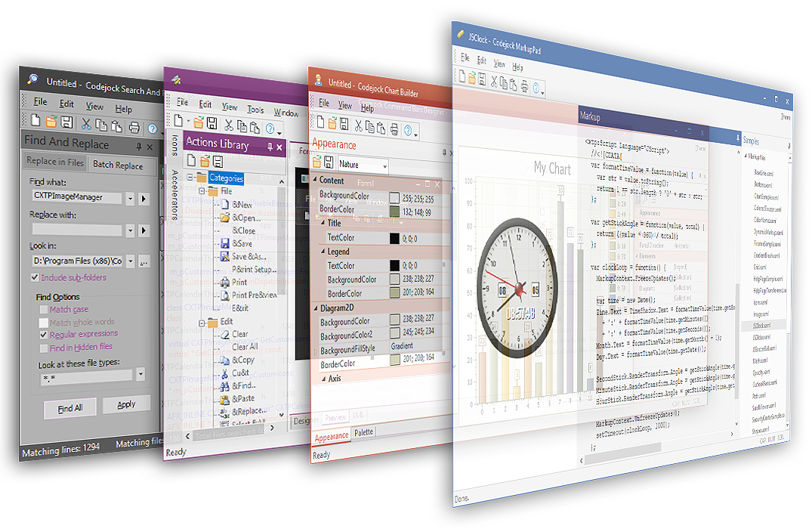
Task: Uncheck Include sub-folders checkbox
Action: pos(35,277)
